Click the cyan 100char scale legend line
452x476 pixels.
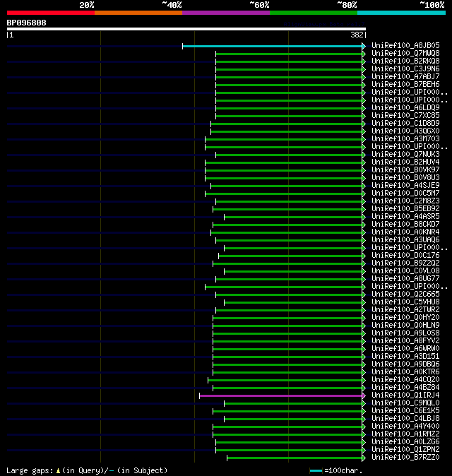coord(316,471)
